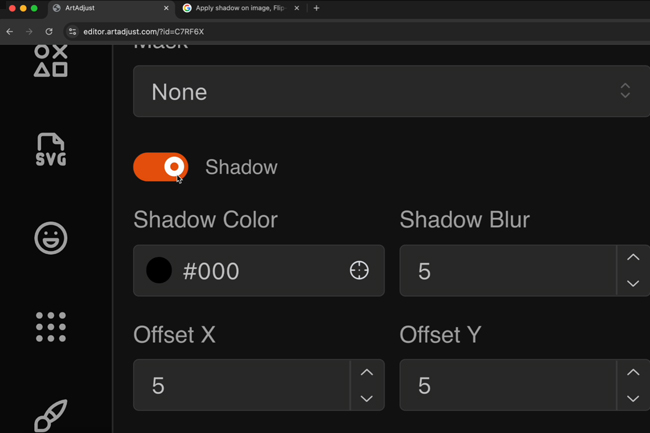Open a new browser tab with plus

coord(316,8)
